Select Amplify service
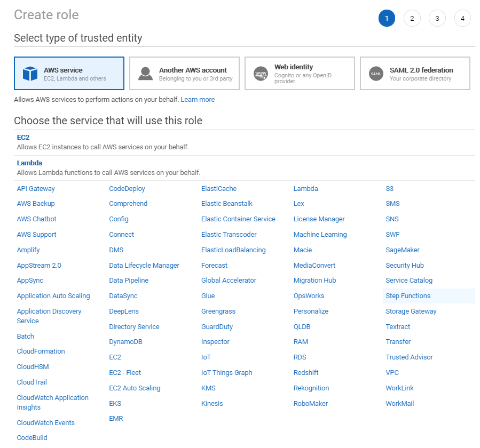 click(28, 250)
